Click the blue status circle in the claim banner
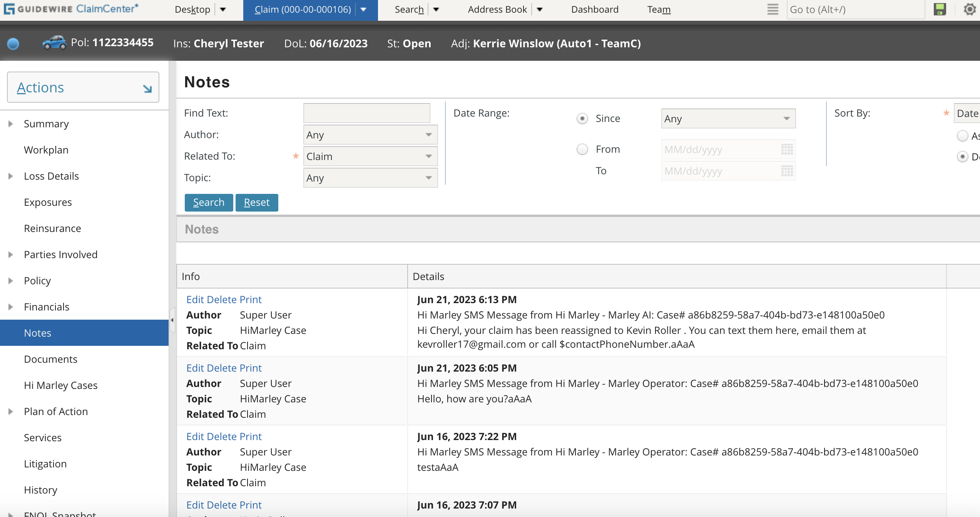Image resolution: width=980 pixels, height=517 pixels. [x=13, y=44]
